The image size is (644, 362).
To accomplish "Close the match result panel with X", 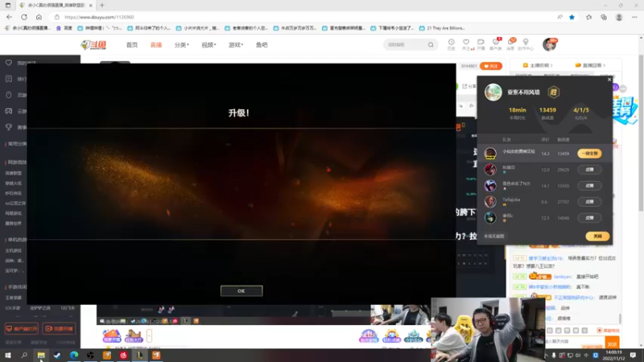I will pyautogui.click(x=609, y=80).
